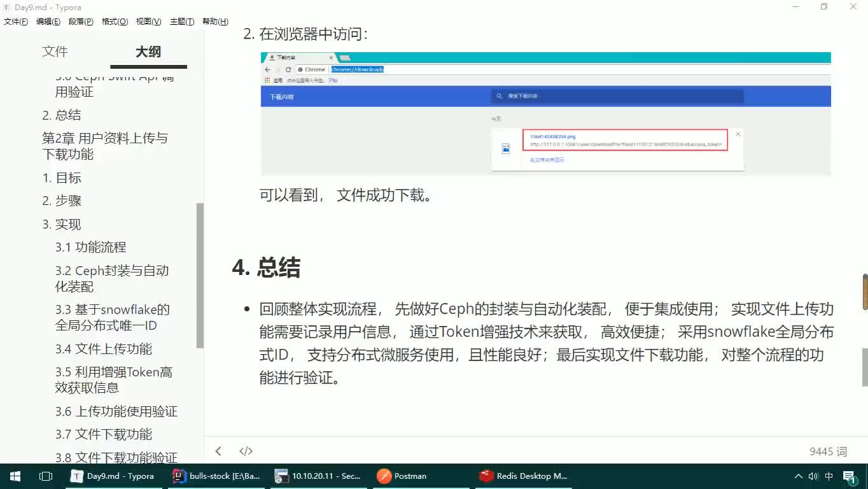The height and width of the screenshot is (489, 868).
Task: Open the 格式(O) menu
Action: (x=115, y=22)
